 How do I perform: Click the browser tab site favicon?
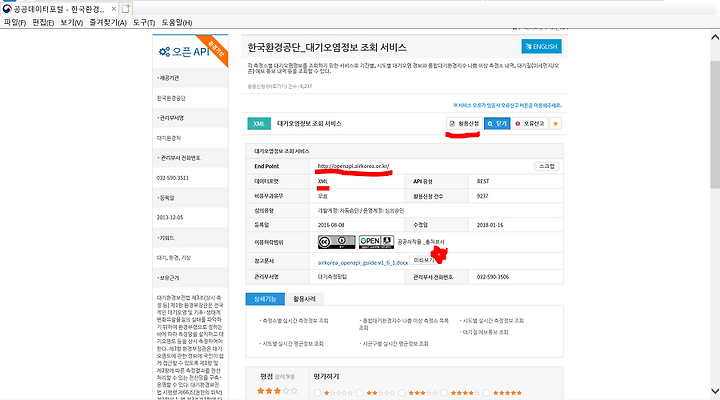pos(7,9)
